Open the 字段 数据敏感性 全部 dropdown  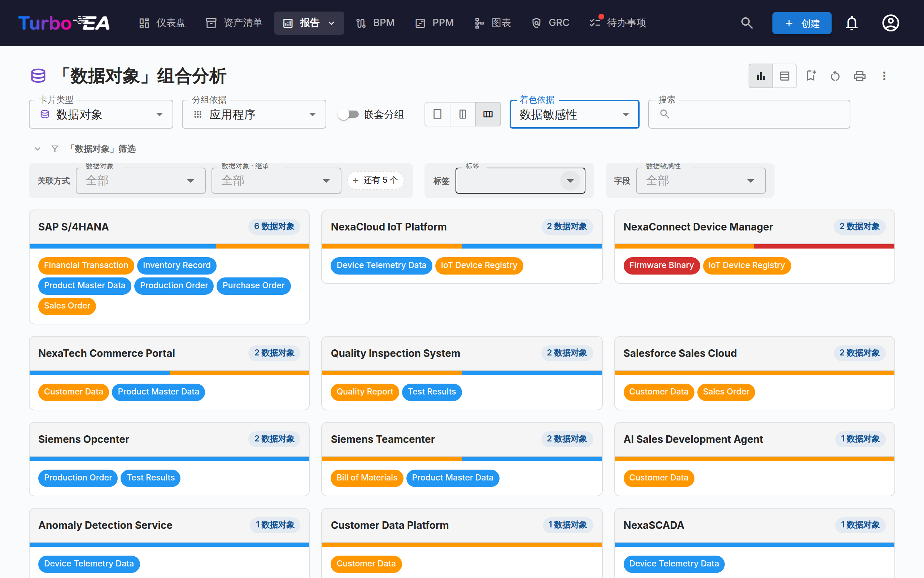(x=701, y=180)
